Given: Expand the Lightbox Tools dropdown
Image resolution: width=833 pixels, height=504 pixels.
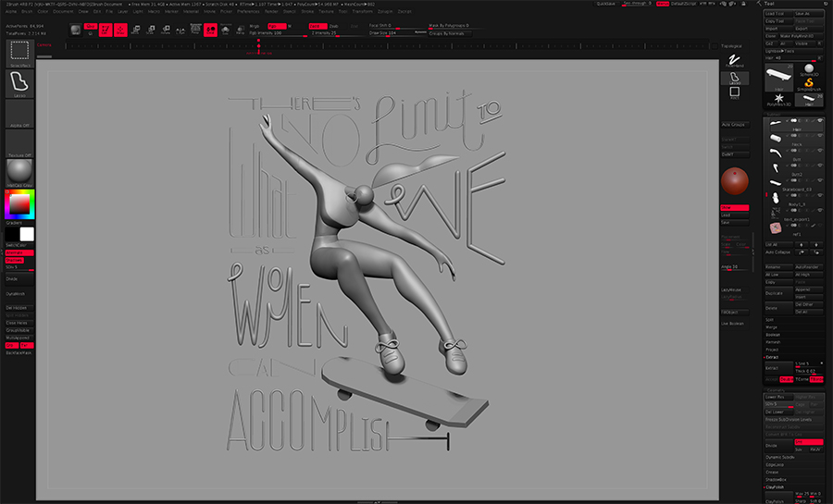Looking at the screenshot, I should pyautogui.click(x=794, y=51).
